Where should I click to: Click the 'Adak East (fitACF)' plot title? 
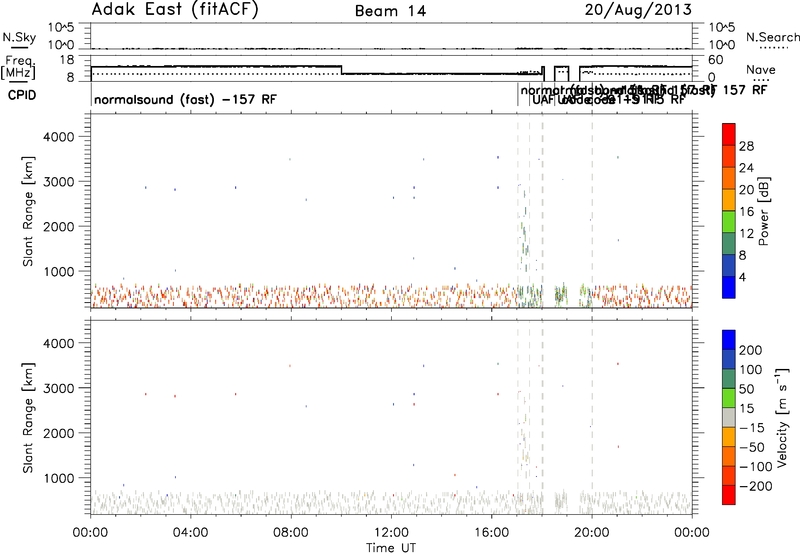coord(175,10)
